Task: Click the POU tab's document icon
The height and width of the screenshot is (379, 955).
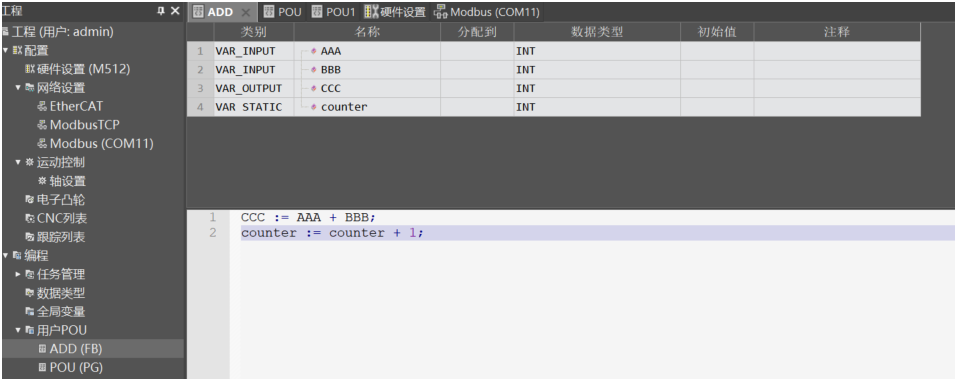Action: click(269, 12)
